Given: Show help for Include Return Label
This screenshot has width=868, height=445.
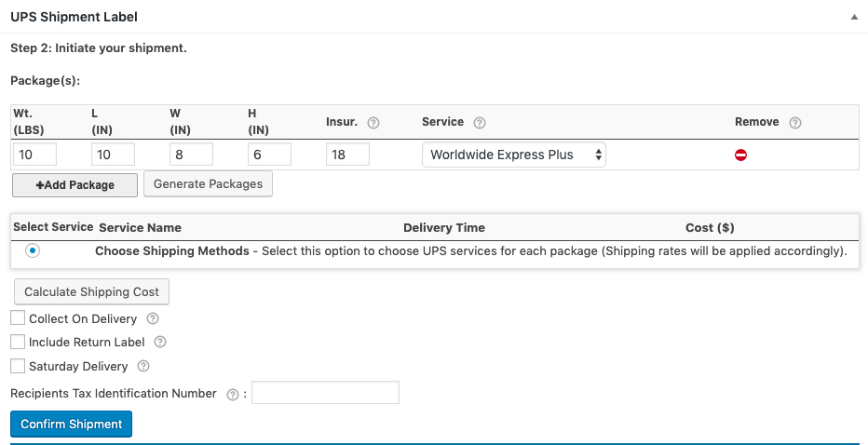Looking at the screenshot, I should 160,342.
